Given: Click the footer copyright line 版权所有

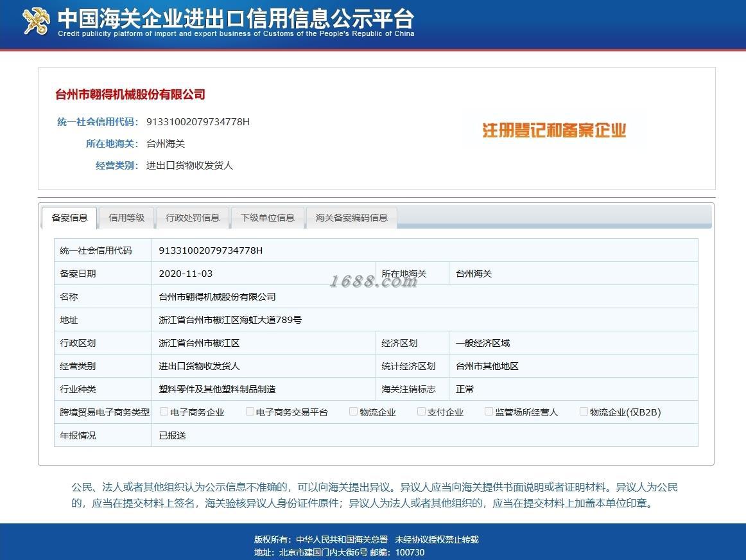Looking at the screenshot, I should coord(367,539).
